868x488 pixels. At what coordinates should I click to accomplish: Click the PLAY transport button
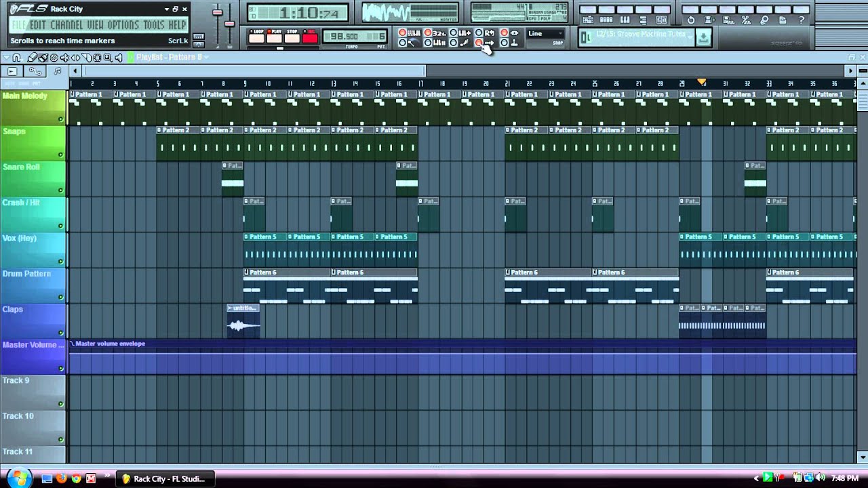pos(274,37)
